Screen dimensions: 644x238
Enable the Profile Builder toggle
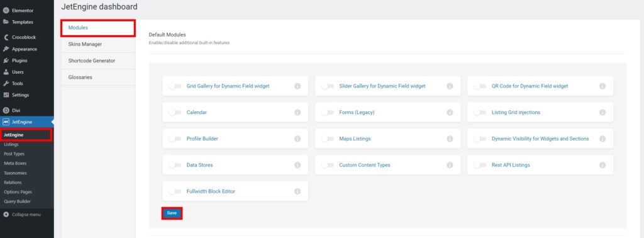tap(175, 139)
